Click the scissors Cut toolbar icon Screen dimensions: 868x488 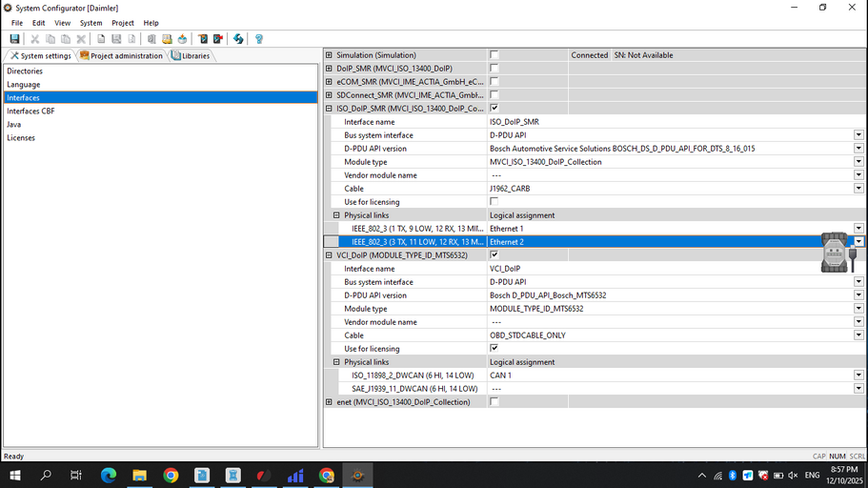point(34,39)
